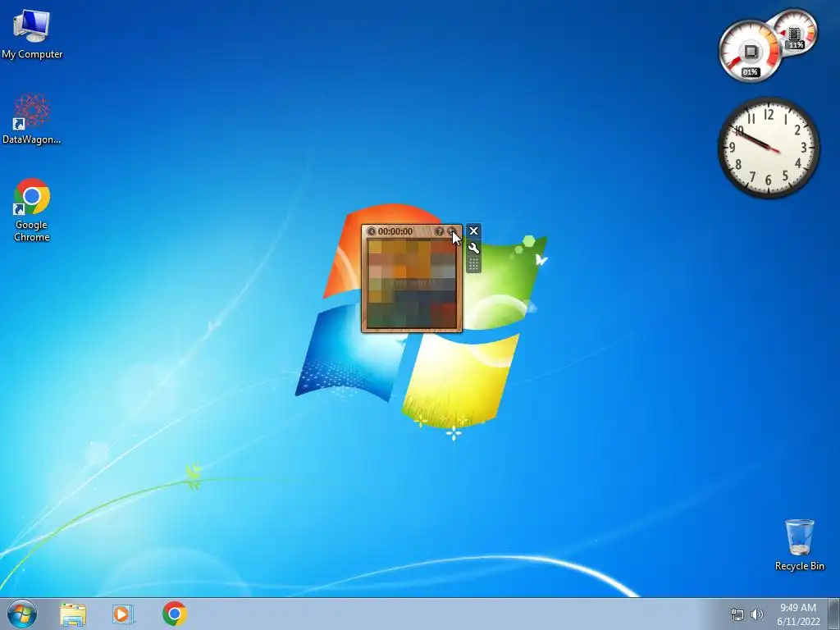Screen dimensions: 840x630
Task: Click the puzzle gadget drag handle dots
Action: [x=473, y=265]
